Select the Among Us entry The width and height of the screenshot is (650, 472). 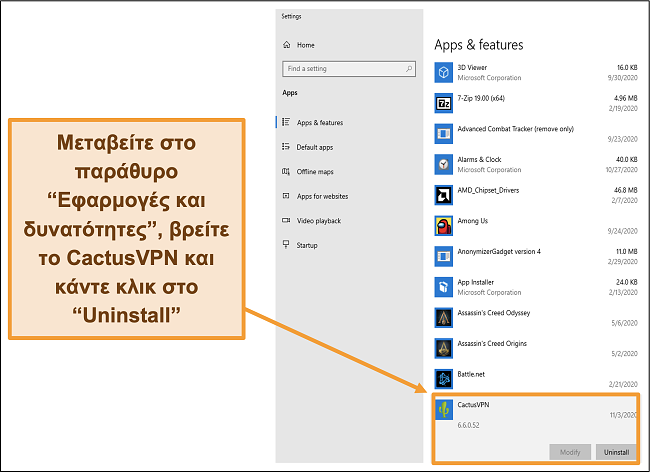point(473,221)
